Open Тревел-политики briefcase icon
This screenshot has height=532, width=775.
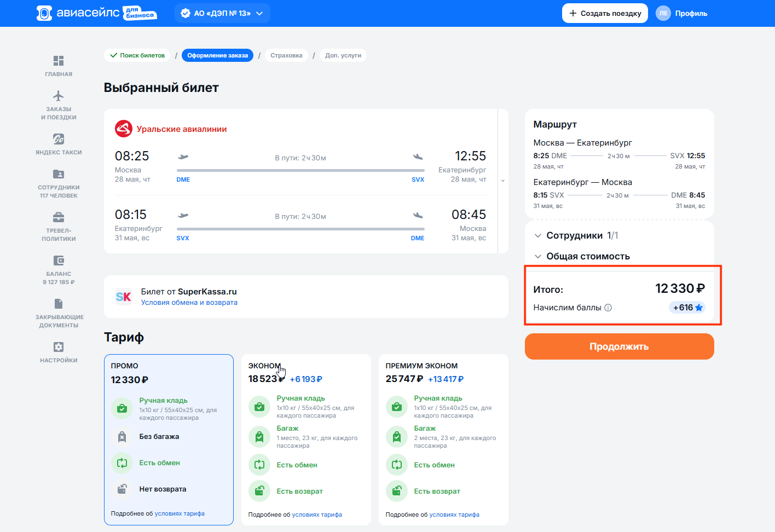(59, 217)
